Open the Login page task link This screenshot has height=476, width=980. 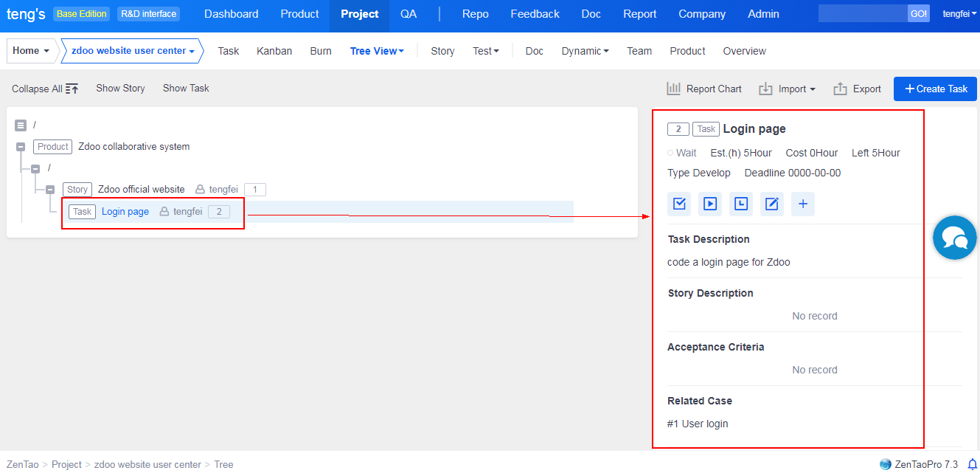click(x=125, y=212)
